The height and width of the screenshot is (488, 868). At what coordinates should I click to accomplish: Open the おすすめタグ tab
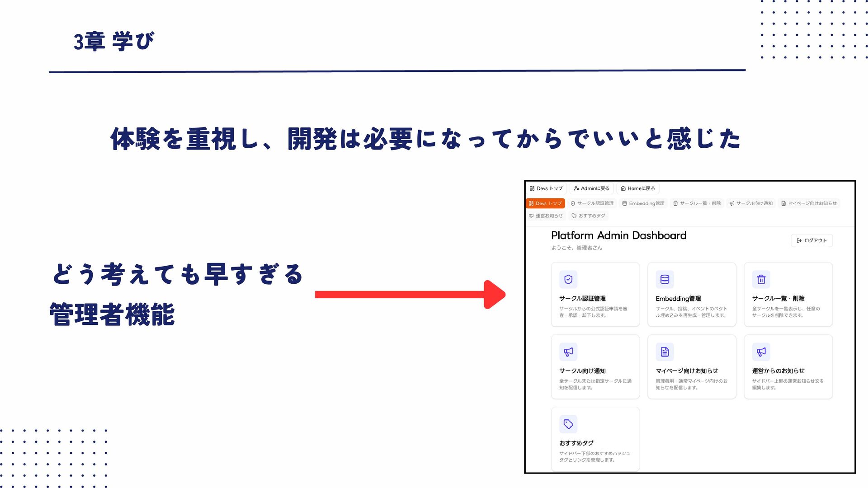588,216
